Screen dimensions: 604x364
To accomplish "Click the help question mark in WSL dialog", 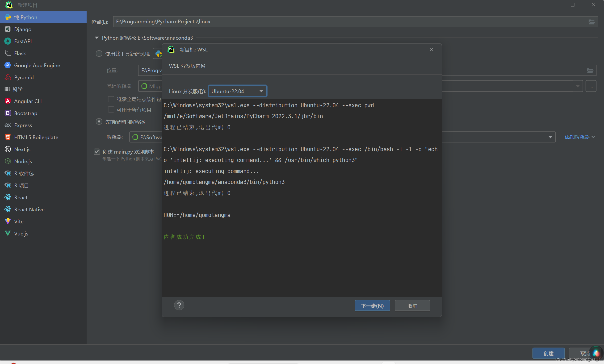I will 179,305.
